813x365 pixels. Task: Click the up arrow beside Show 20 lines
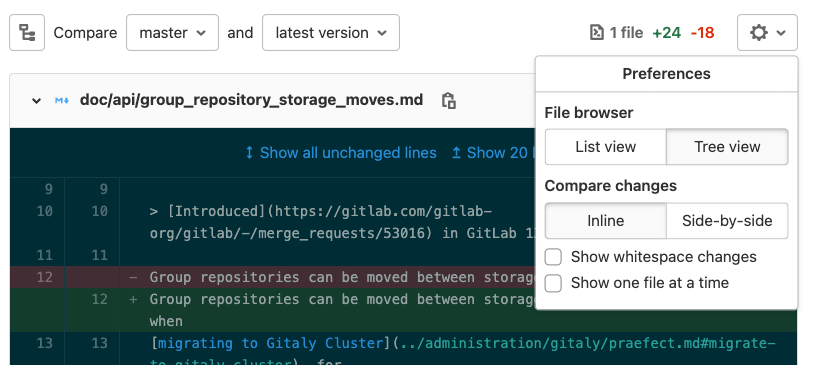456,152
